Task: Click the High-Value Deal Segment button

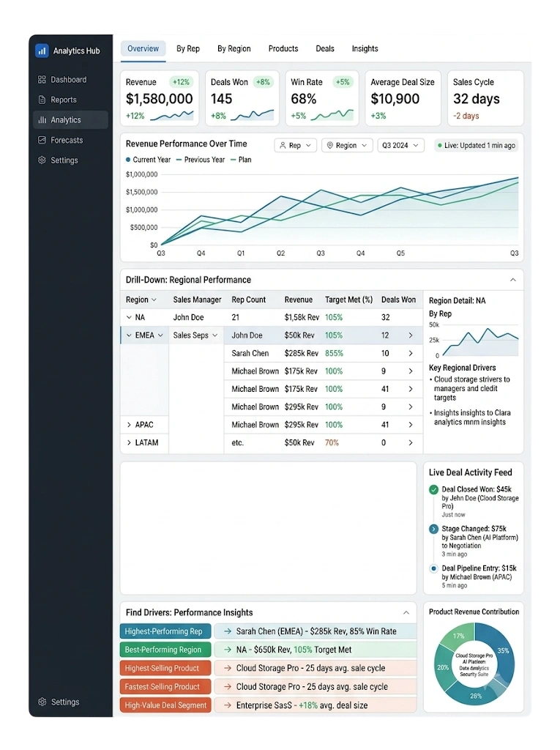Action: pyautogui.click(x=165, y=705)
